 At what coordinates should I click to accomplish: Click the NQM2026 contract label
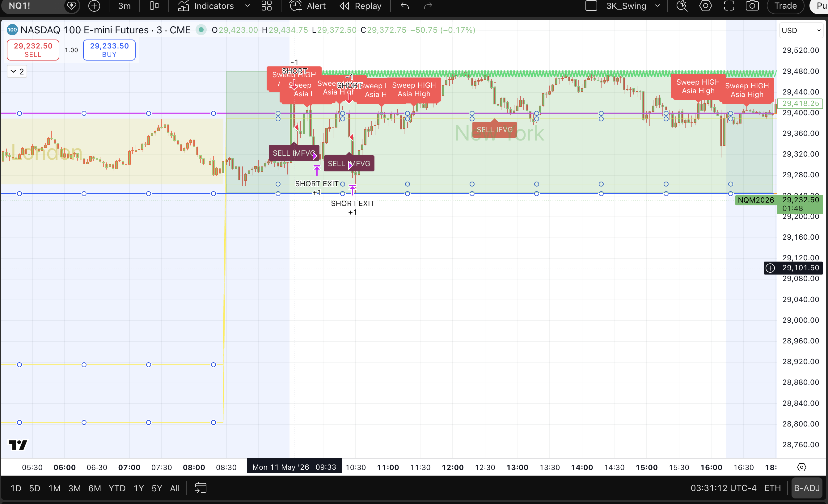pyautogui.click(x=756, y=200)
